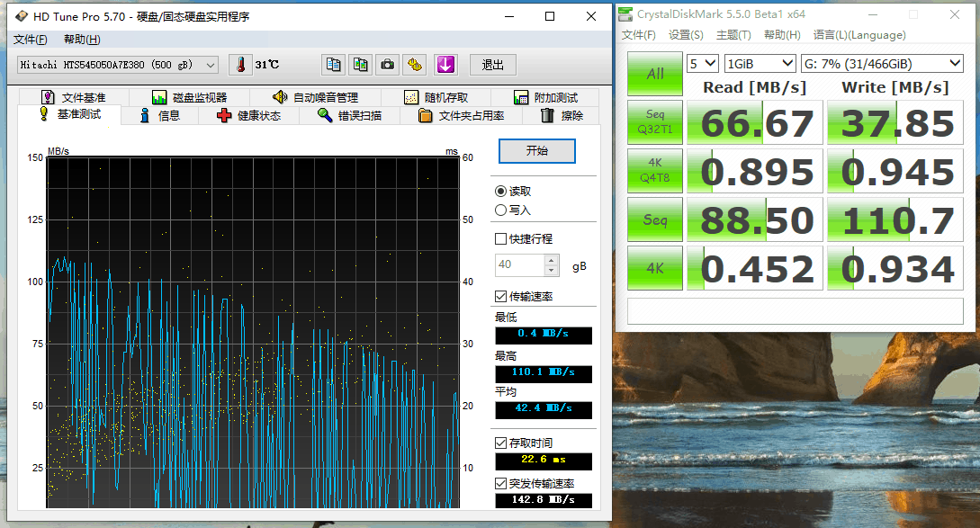Run the Seq Q32T1 test
980x528 pixels.
click(x=655, y=122)
